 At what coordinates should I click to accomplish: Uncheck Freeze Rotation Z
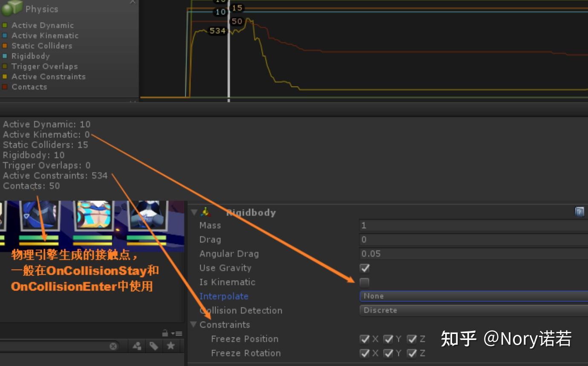coord(412,353)
